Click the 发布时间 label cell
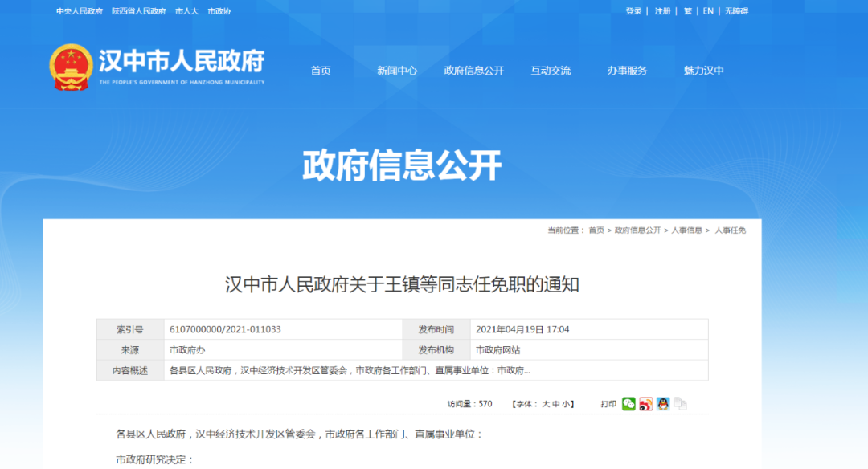This screenshot has height=469, width=868. (x=436, y=329)
